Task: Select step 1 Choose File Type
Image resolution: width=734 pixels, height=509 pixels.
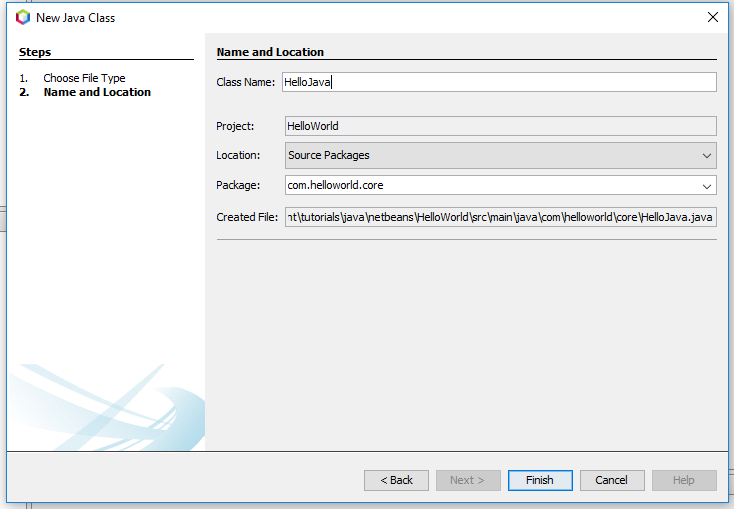Action: [x=84, y=78]
